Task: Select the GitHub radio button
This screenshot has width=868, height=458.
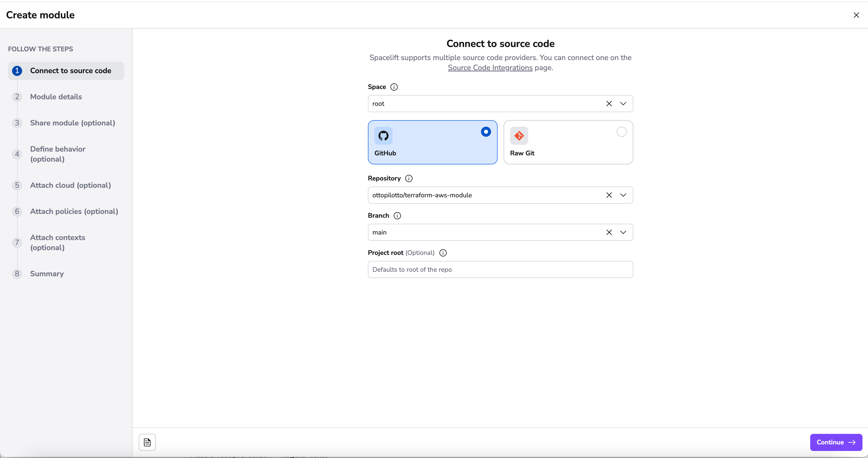Action: click(486, 132)
